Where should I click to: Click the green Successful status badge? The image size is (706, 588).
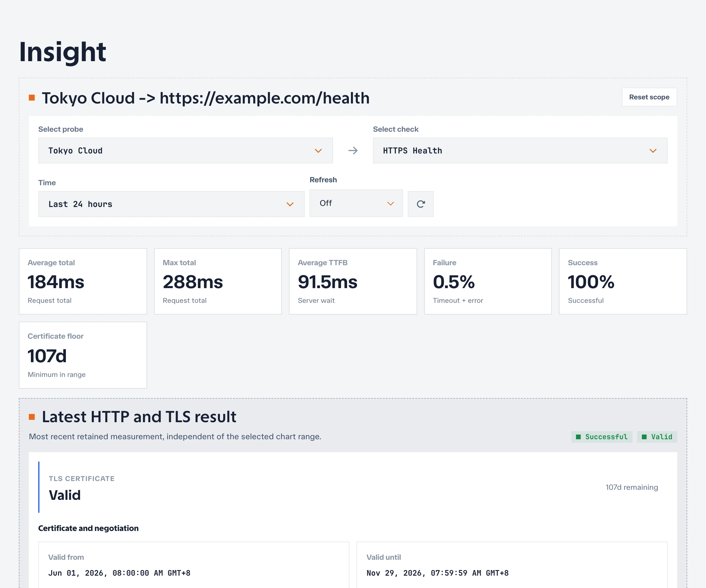[x=602, y=437]
